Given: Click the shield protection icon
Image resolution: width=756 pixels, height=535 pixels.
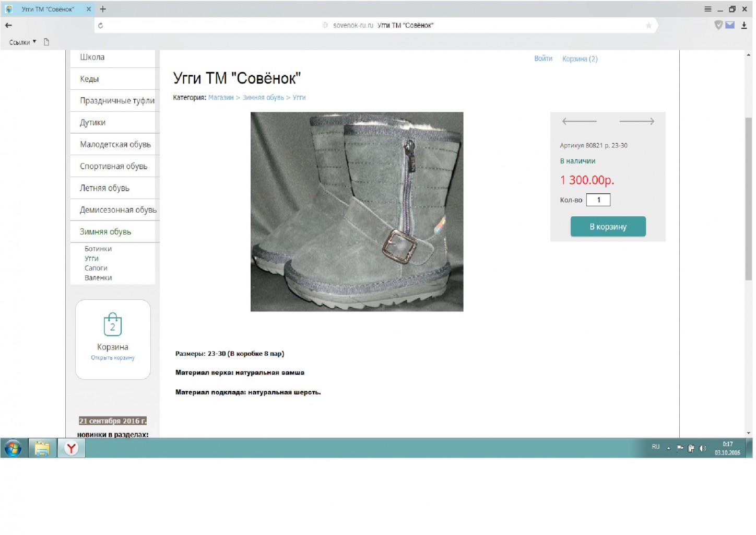Looking at the screenshot, I should click(718, 25).
